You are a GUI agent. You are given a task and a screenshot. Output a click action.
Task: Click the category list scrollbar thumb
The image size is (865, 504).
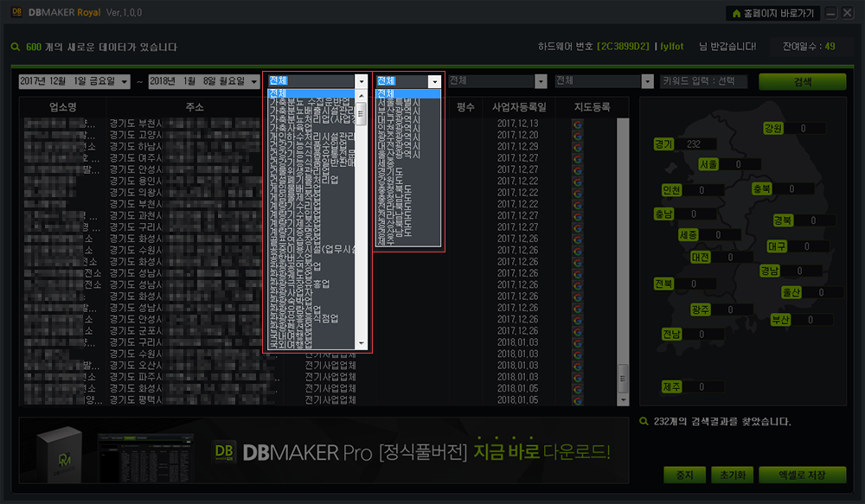pyautogui.click(x=362, y=113)
